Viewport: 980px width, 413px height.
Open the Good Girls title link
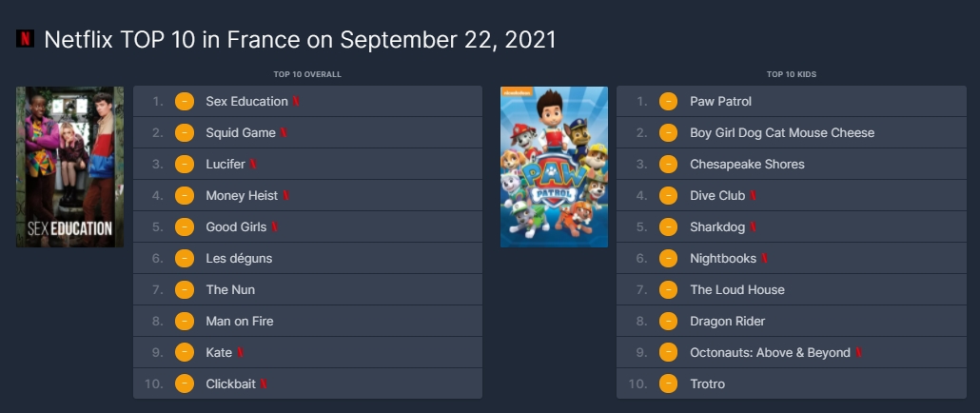point(236,226)
